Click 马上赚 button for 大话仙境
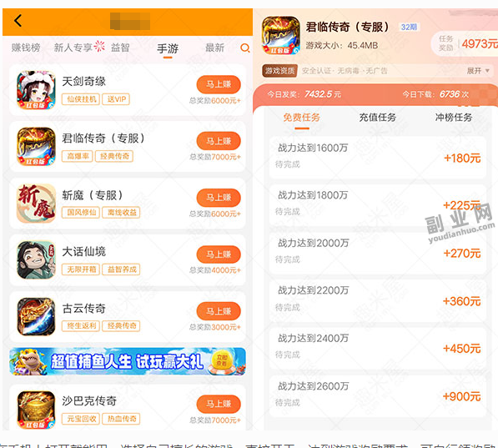The width and height of the screenshot is (498, 448). coord(219,254)
